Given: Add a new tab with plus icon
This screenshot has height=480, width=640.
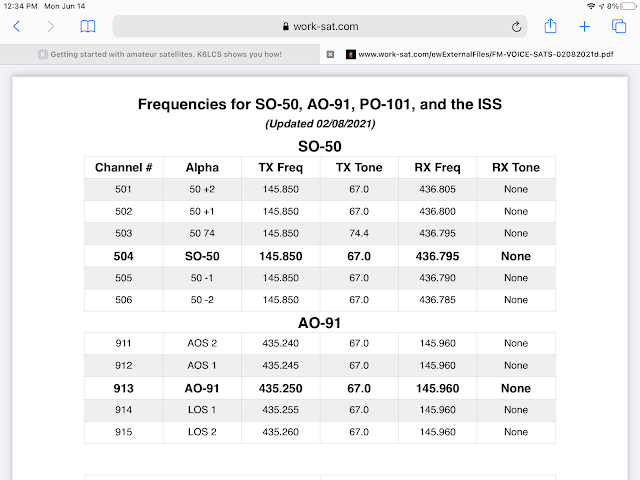Looking at the screenshot, I should click(584, 27).
